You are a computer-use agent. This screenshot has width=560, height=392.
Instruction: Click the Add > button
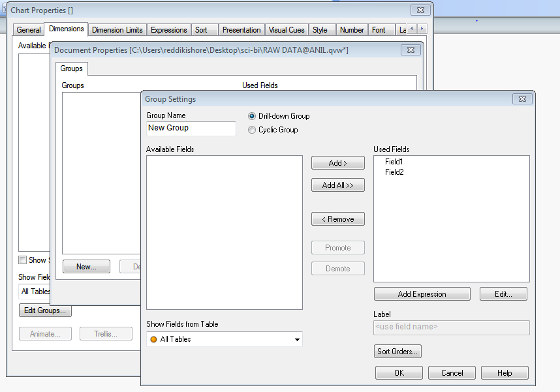pos(338,163)
